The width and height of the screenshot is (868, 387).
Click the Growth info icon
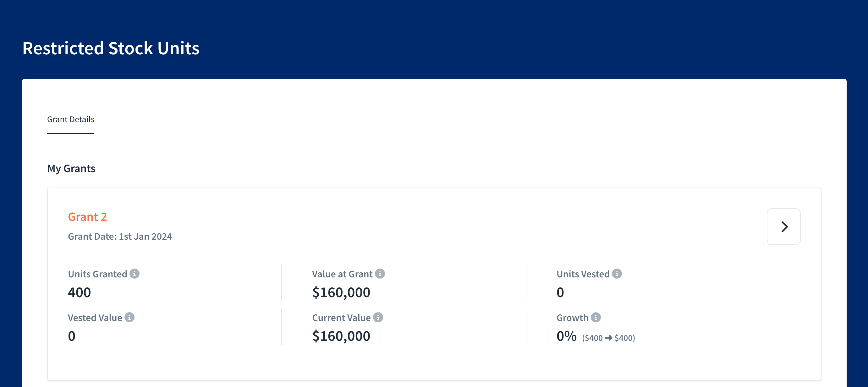[x=596, y=317]
